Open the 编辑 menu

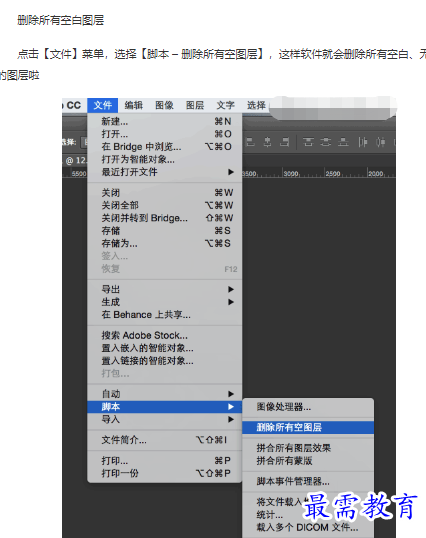(x=133, y=105)
